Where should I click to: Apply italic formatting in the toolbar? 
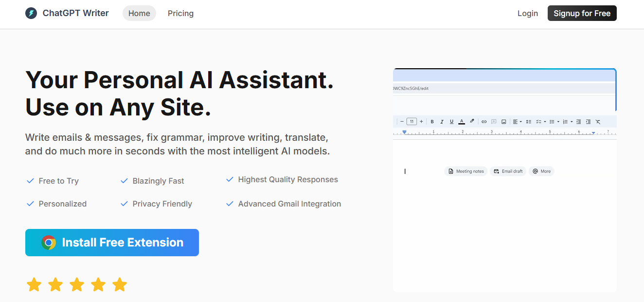click(x=442, y=122)
